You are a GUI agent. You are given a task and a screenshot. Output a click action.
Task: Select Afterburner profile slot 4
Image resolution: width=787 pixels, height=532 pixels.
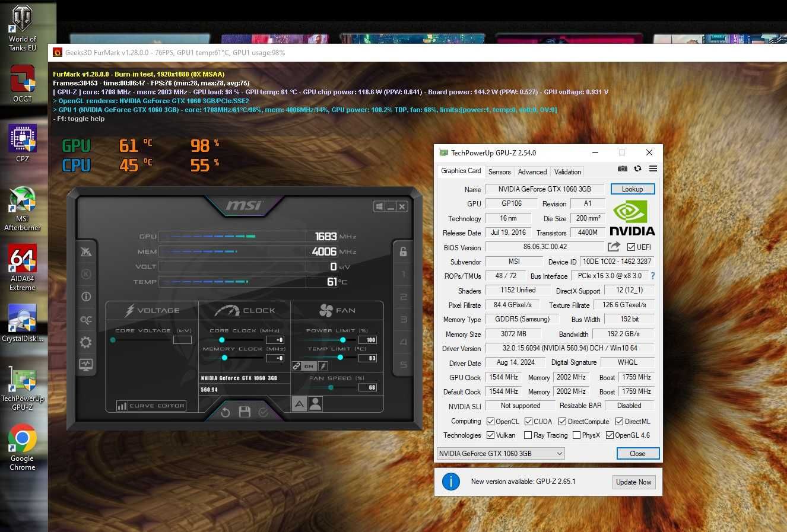[404, 342]
